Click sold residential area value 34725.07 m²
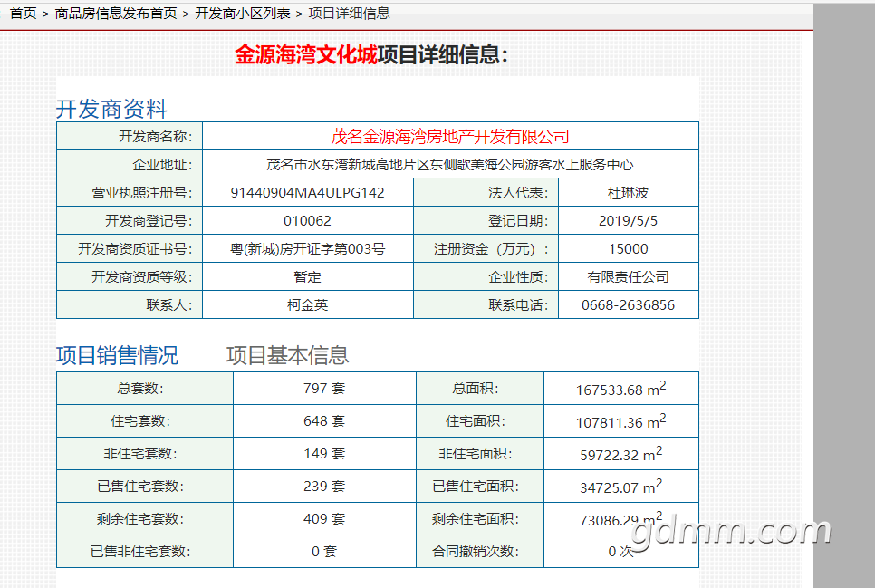The height and width of the screenshot is (588, 875). pos(621,487)
